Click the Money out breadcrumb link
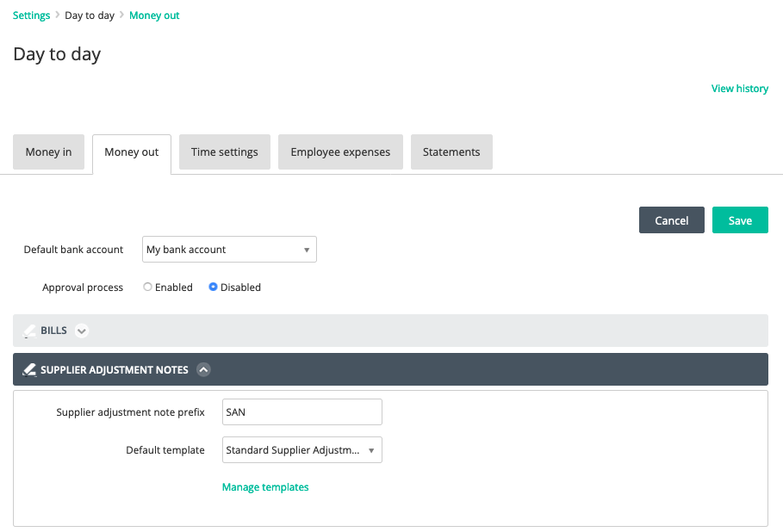The height and width of the screenshot is (532, 783). point(154,15)
